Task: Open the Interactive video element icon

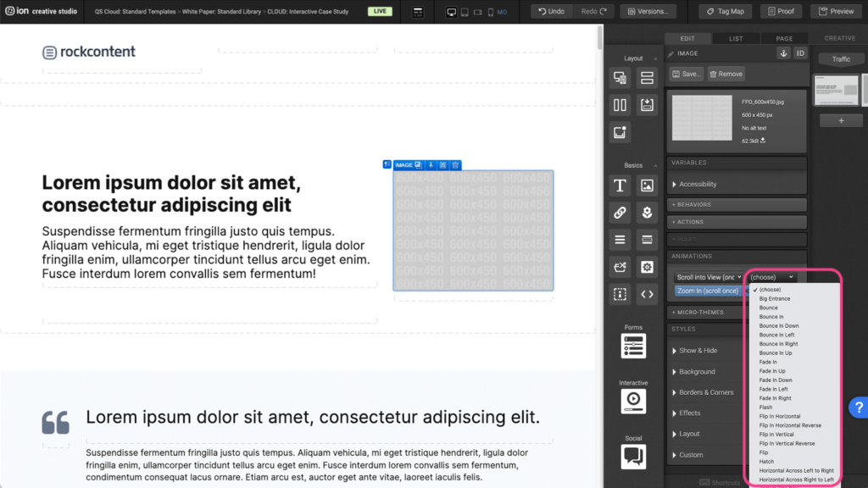Action: tap(633, 401)
